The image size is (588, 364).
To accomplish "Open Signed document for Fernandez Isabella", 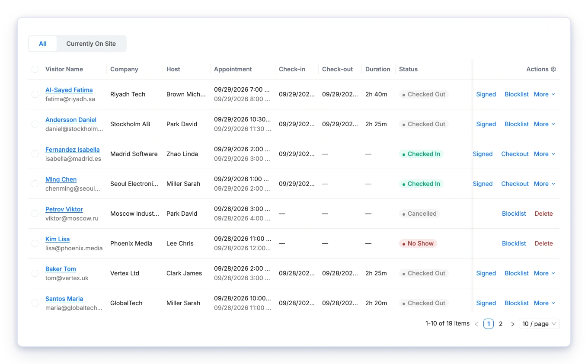I will point(483,154).
